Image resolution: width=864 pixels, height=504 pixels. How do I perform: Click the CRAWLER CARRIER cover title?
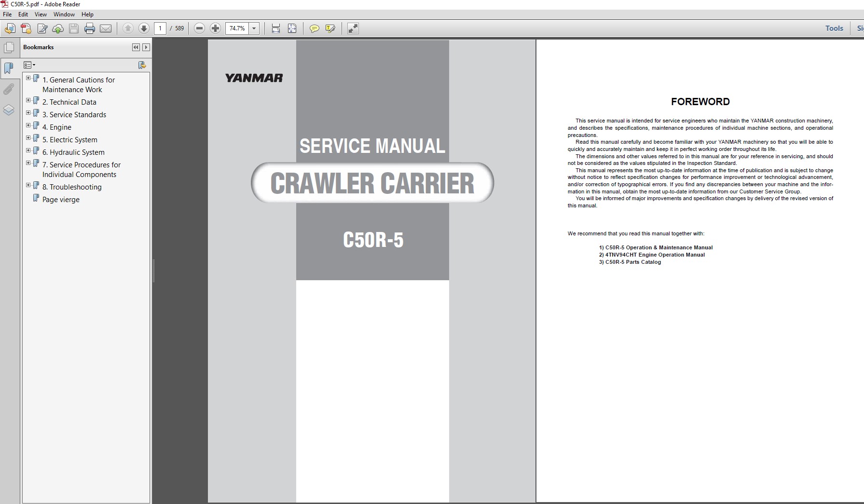pos(372,183)
